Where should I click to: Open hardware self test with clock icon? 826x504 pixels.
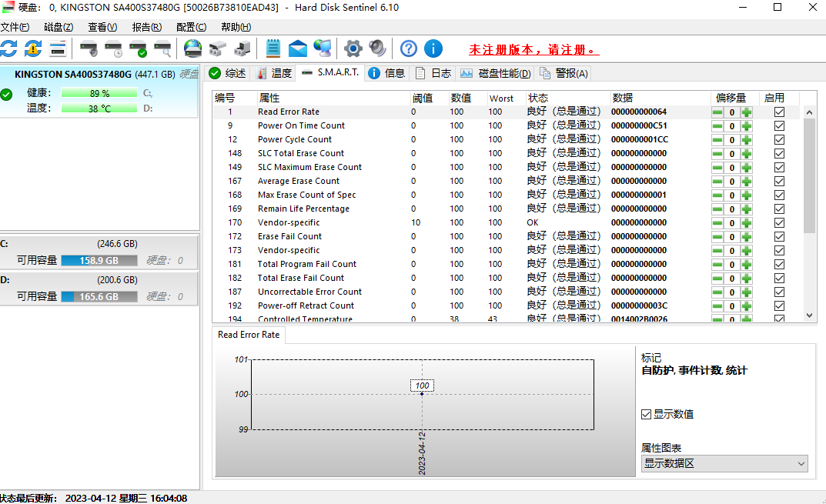[x=113, y=48]
